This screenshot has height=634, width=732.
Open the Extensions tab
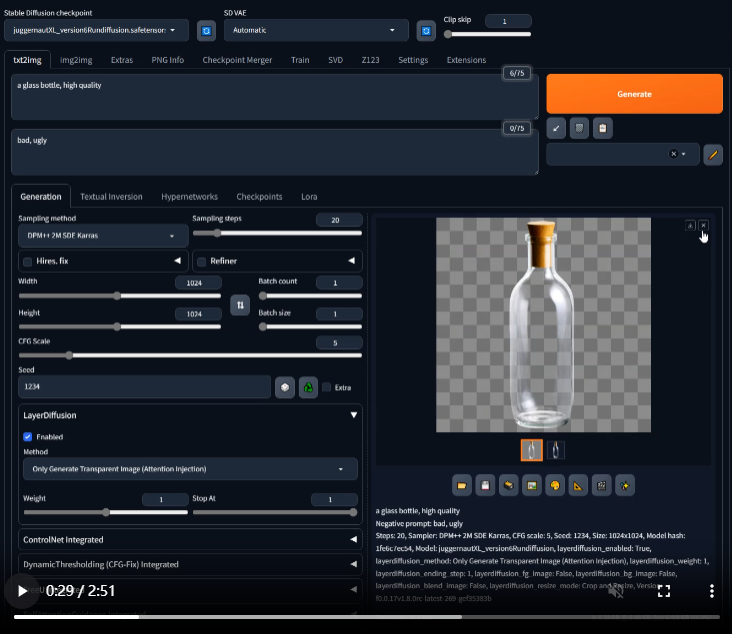(x=466, y=60)
